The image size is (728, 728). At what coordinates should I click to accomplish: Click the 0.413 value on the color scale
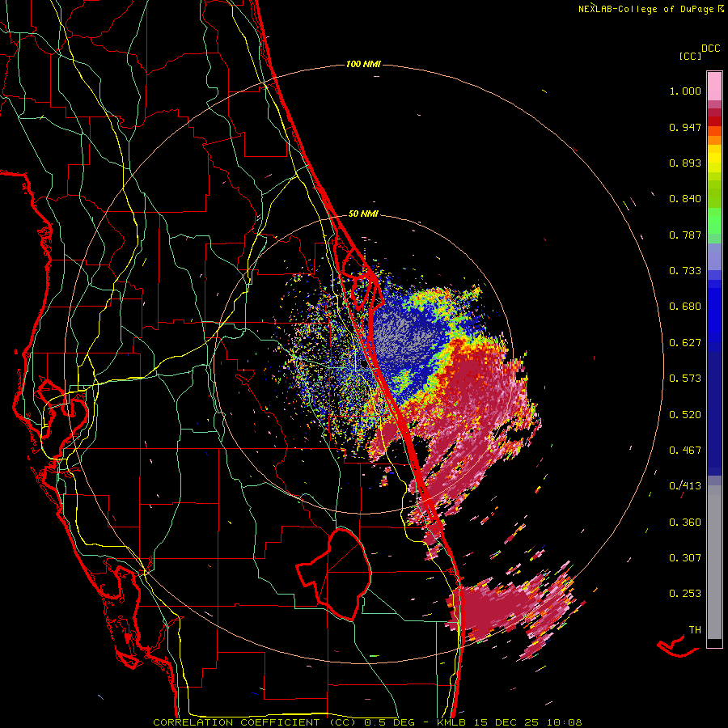tap(685, 486)
